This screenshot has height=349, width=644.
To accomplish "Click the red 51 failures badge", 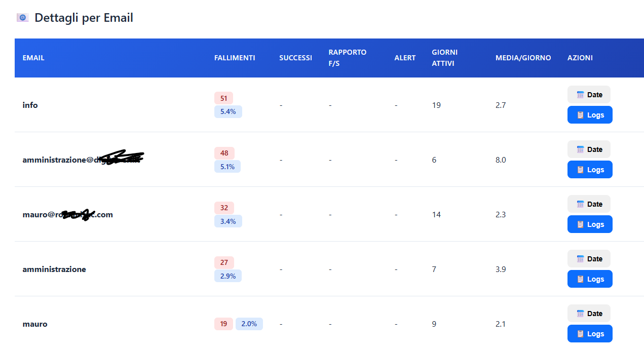I will [223, 98].
